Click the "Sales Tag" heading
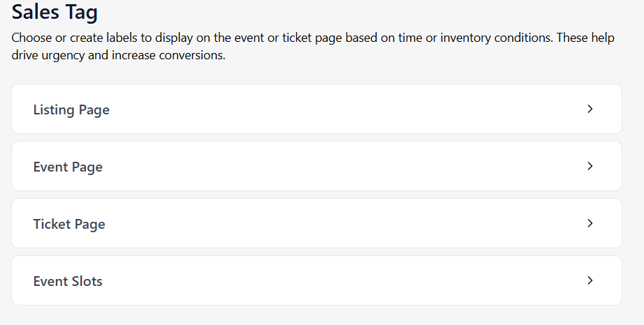Screen dimensions: 644x325 click(54, 13)
